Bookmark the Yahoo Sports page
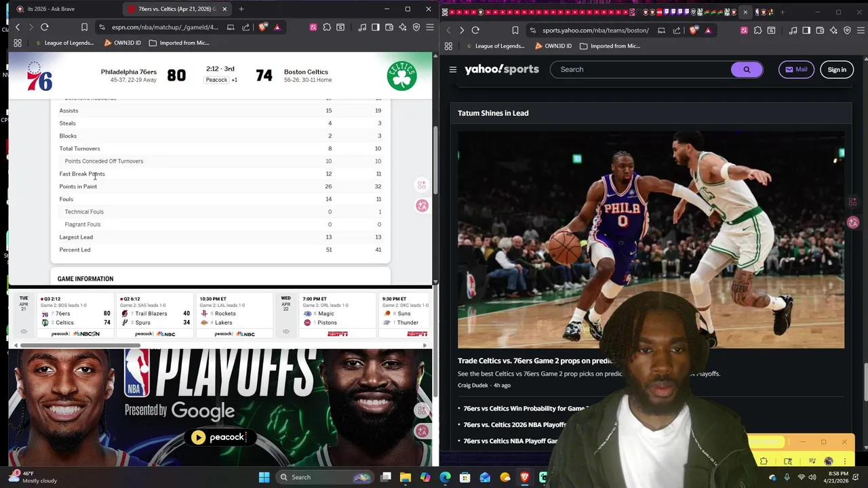This screenshot has width=868, height=488. (x=515, y=30)
